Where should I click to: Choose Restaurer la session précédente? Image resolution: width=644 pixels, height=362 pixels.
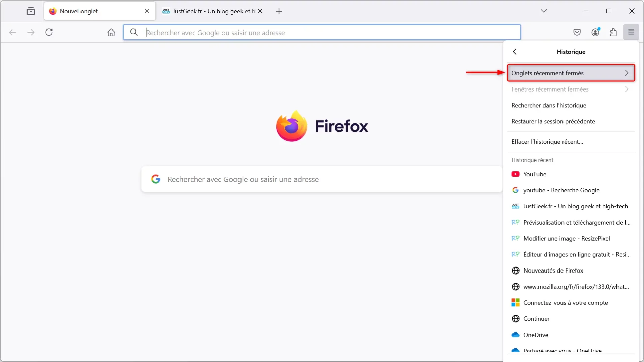pyautogui.click(x=571, y=121)
